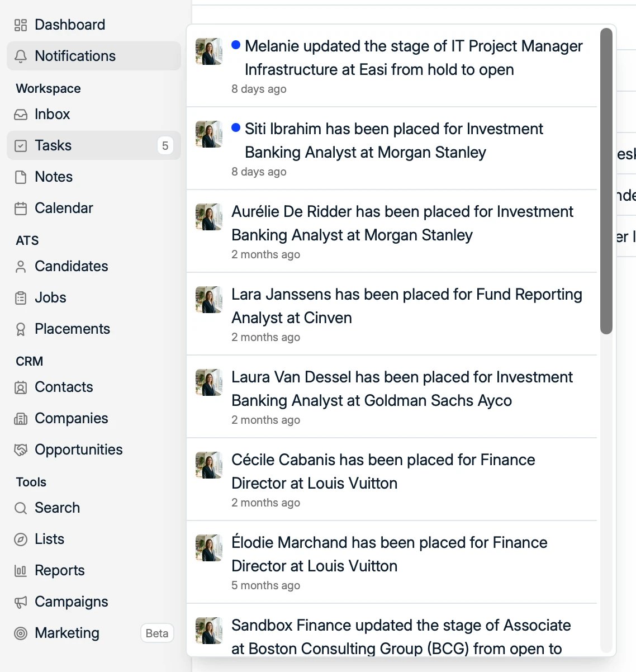
Task: Click unread blue dot on Siti Ibrahim notification
Action: click(x=236, y=127)
